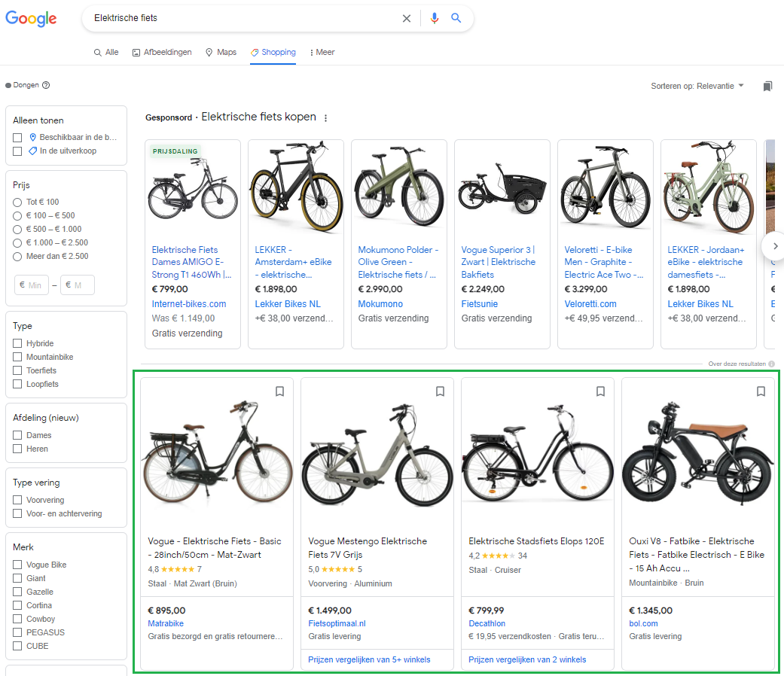Open LEKKER Amsterdam+ eBike listing
Image resolution: width=784 pixels, height=676 pixels.
tap(294, 262)
